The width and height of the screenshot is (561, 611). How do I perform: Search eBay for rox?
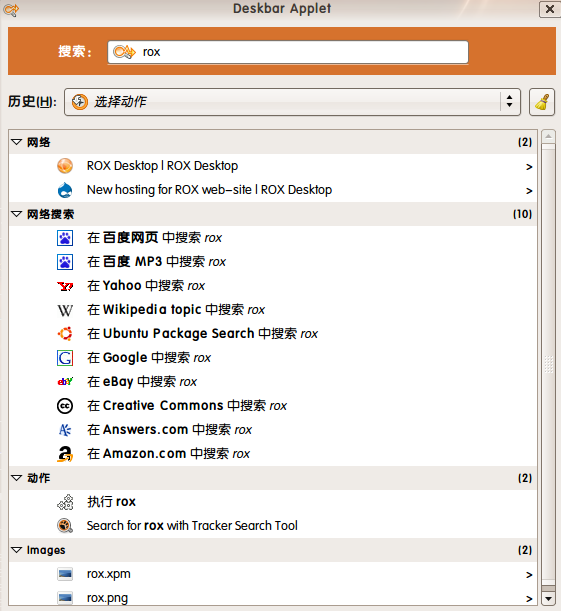click(273, 382)
